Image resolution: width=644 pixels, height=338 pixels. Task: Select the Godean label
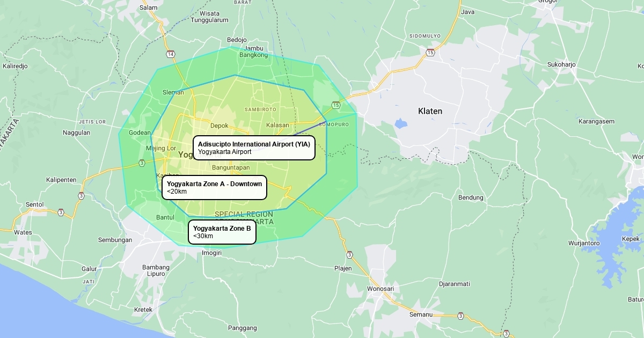140,133
